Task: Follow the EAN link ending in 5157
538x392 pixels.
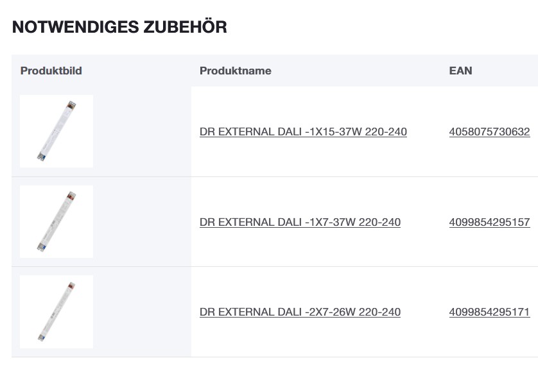Action: 489,222
